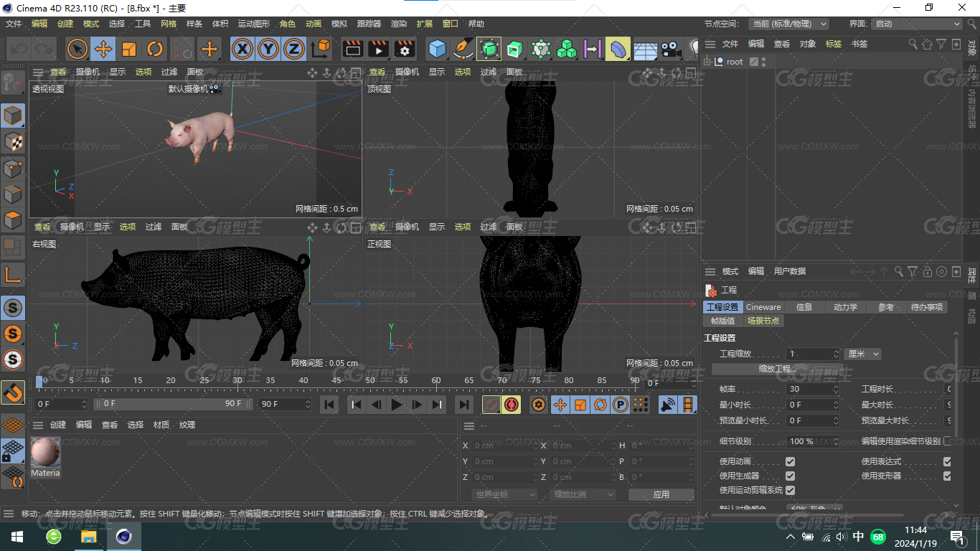
Task: Uncheck the 使用运动剪辑系统 checkbox
Action: pos(790,490)
